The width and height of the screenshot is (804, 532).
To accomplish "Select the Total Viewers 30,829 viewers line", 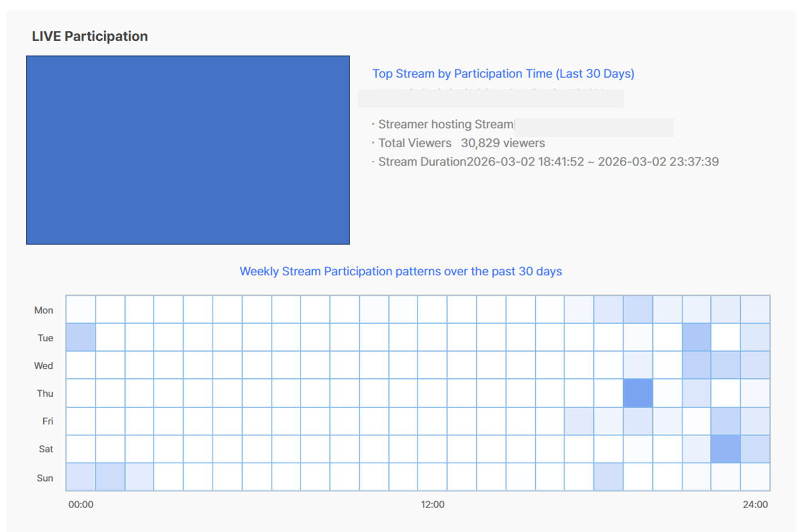I will [461, 143].
